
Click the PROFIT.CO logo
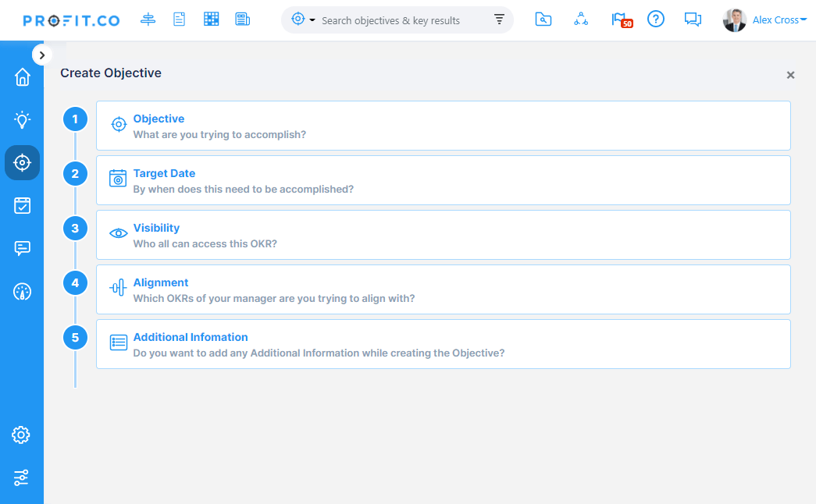pyautogui.click(x=71, y=20)
